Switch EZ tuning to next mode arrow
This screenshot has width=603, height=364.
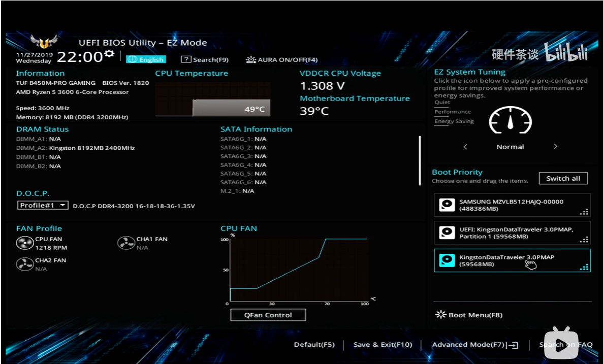pos(555,146)
